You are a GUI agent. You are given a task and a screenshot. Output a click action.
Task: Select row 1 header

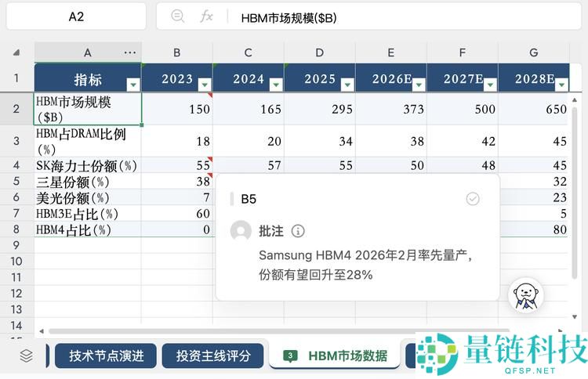[16, 78]
